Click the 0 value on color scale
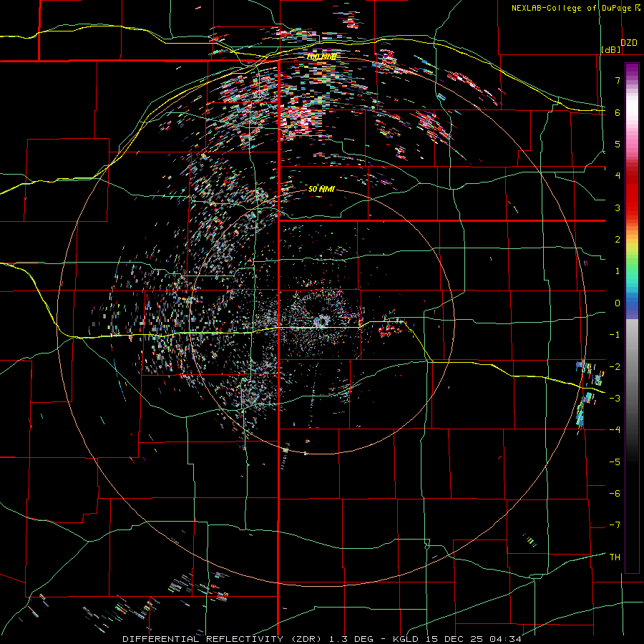This screenshot has height=644, width=644. (x=618, y=303)
